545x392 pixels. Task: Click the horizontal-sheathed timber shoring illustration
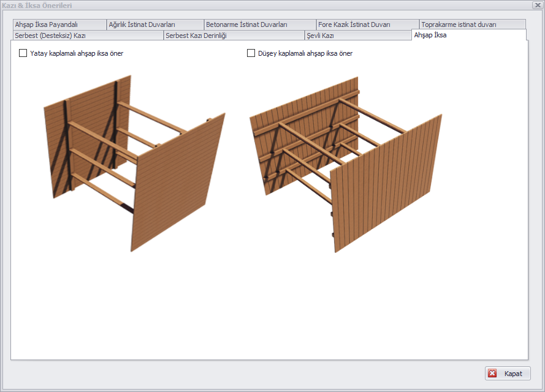(x=134, y=163)
